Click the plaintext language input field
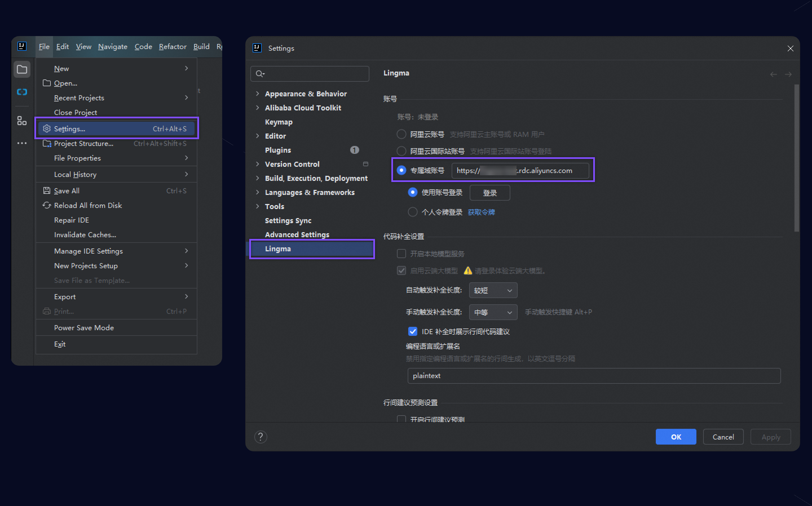 coord(594,376)
